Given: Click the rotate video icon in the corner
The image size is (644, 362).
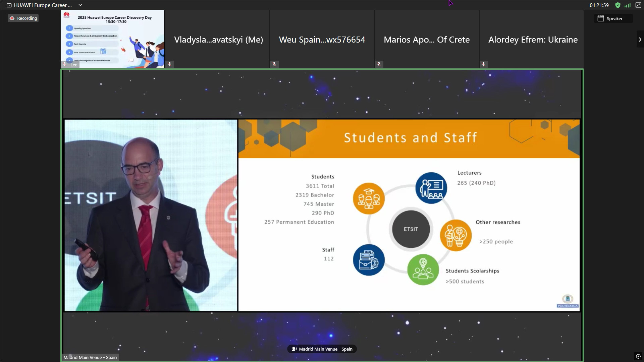Looking at the screenshot, I should (638, 356).
